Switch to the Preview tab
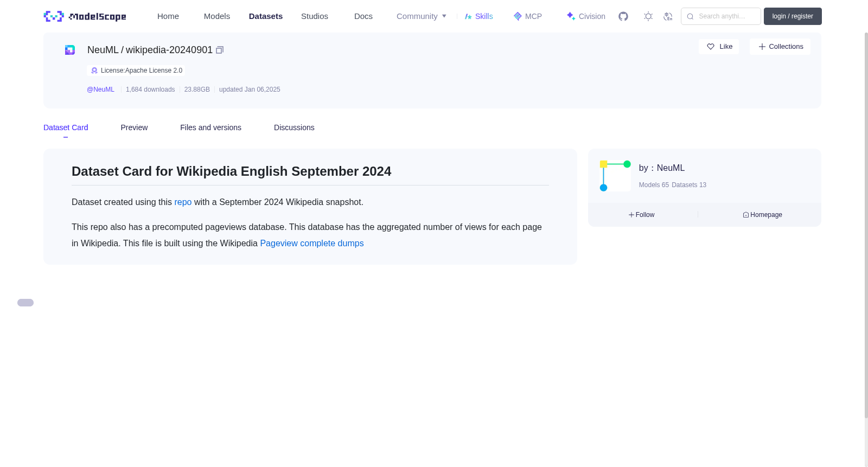The width and height of the screenshot is (868, 467). 134,127
